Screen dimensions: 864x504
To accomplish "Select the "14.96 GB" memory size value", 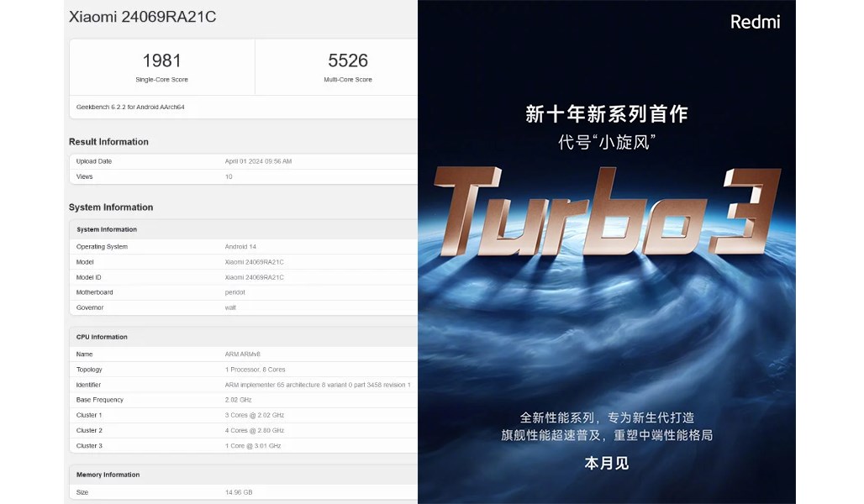I will coord(239,492).
